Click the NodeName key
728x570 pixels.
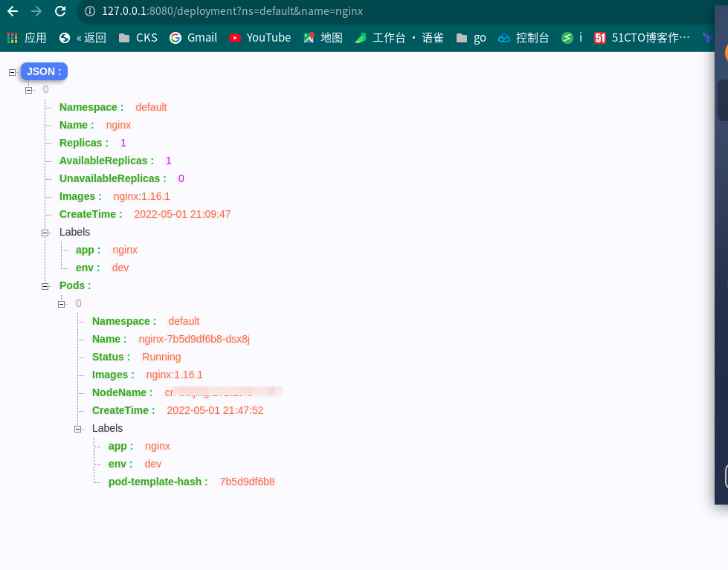click(x=123, y=392)
